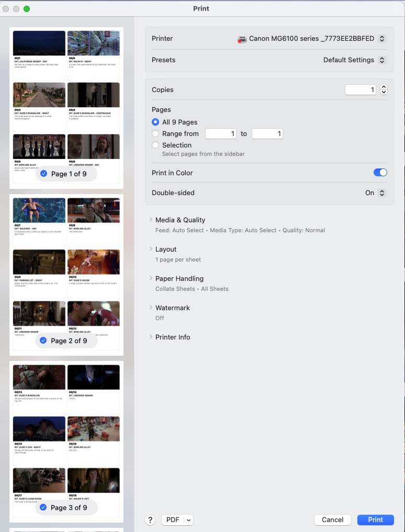The height and width of the screenshot is (532, 405).
Task: Expand the Media & Quality section
Action: 151,220
